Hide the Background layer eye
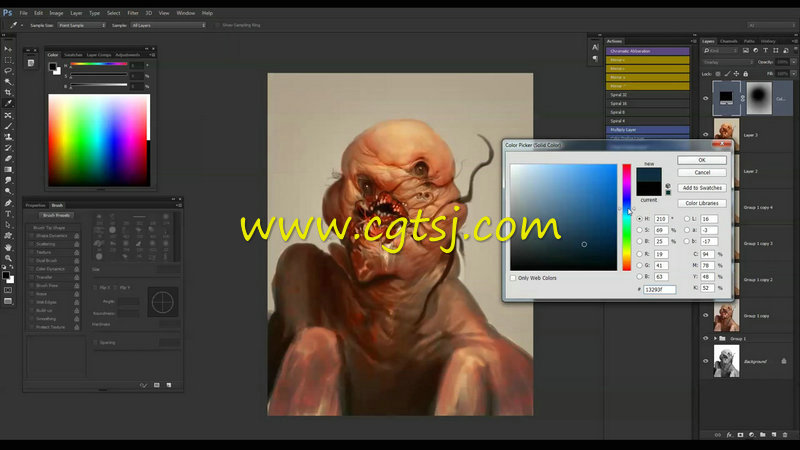 tap(706, 361)
